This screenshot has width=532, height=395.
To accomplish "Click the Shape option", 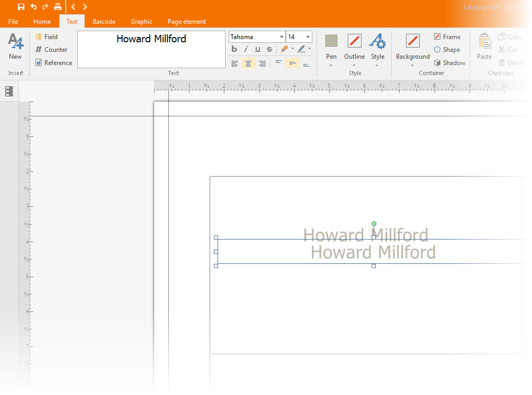I will point(447,50).
